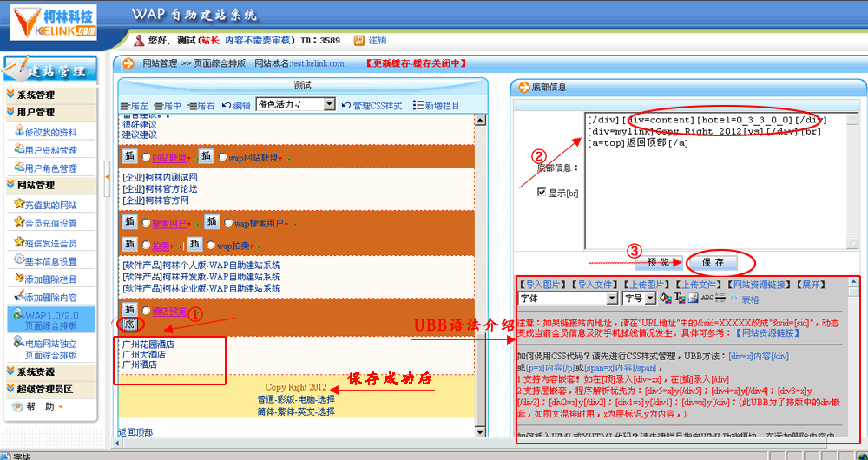
Task: Click the 修改我的资料 person icon
Action: 20,131
